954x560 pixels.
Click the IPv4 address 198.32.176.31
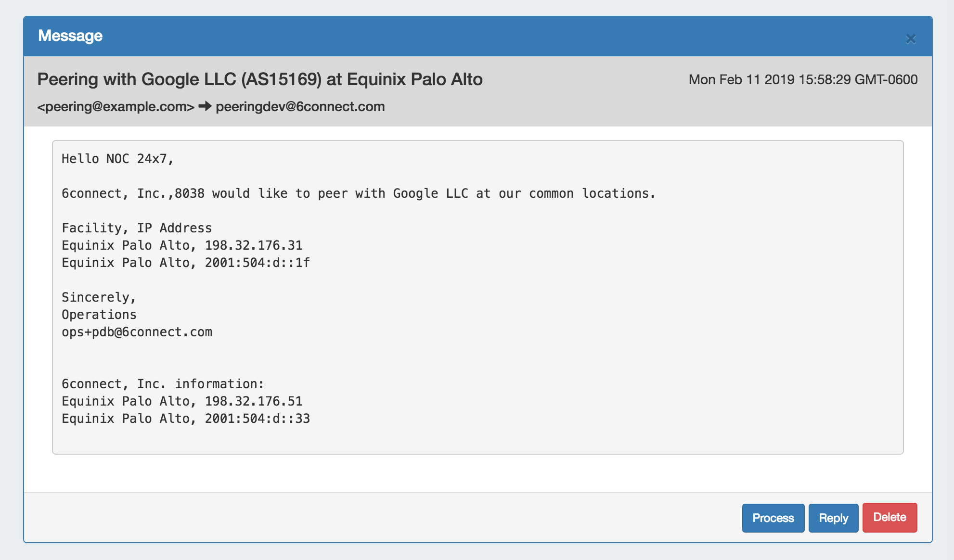coord(254,245)
